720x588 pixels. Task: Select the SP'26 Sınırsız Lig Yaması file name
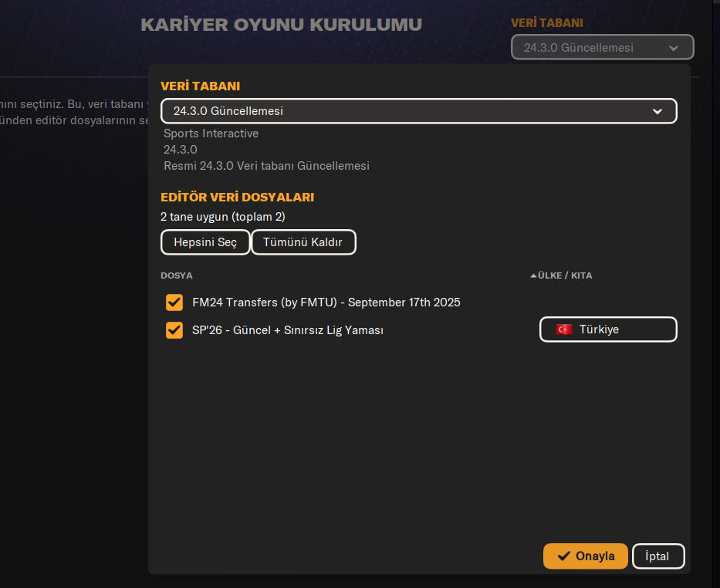288,330
